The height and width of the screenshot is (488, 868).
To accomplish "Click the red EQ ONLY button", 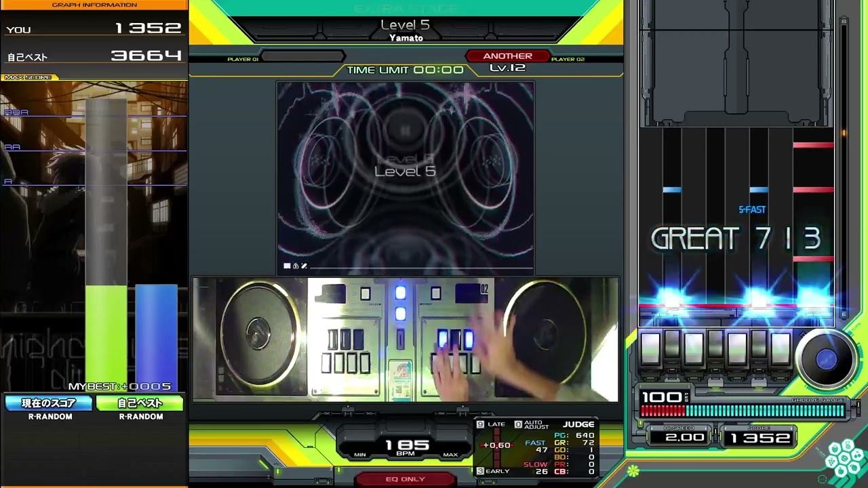I will coord(405,479).
